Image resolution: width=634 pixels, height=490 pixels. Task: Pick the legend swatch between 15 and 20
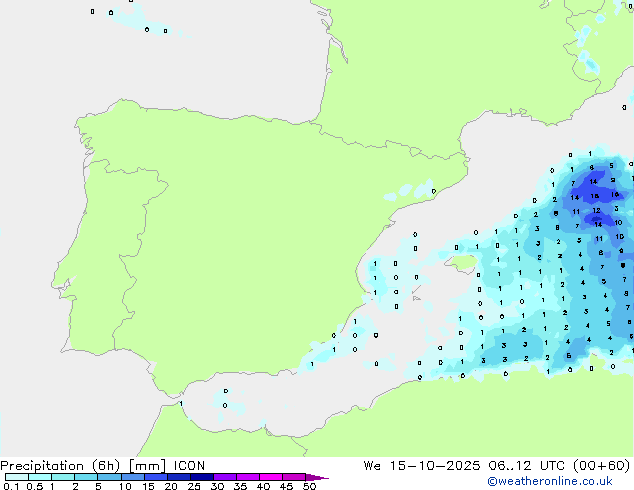pyautogui.click(x=156, y=477)
